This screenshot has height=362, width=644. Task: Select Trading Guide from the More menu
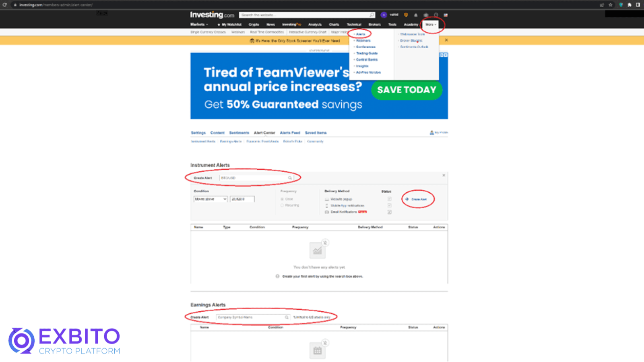click(x=367, y=53)
